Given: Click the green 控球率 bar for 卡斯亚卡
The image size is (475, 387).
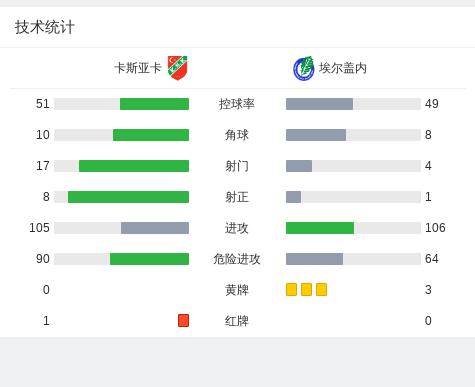Looking at the screenshot, I should pos(154,104).
